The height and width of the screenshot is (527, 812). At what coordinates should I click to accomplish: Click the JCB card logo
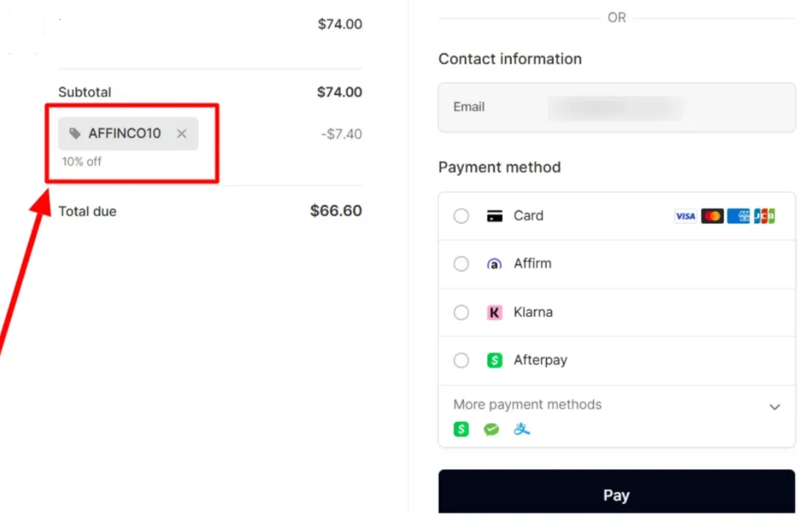pyautogui.click(x=764, y=216)
